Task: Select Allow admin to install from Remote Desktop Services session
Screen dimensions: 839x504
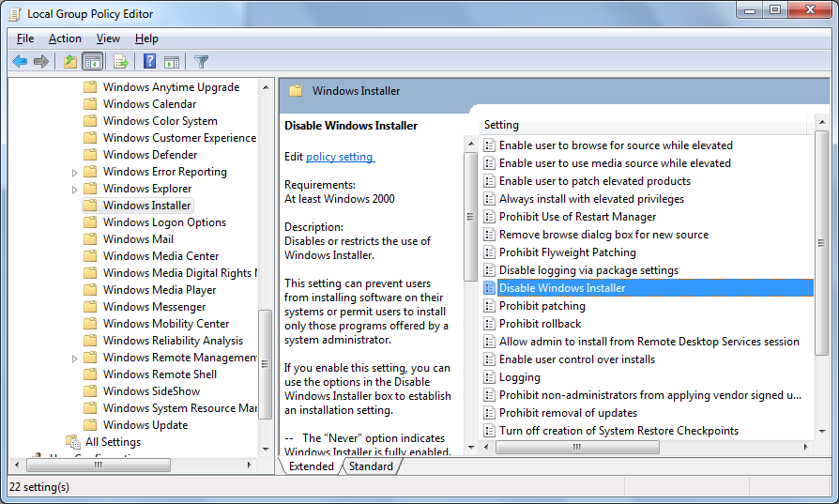Action: pyautogui.click(x=649, y=342)
